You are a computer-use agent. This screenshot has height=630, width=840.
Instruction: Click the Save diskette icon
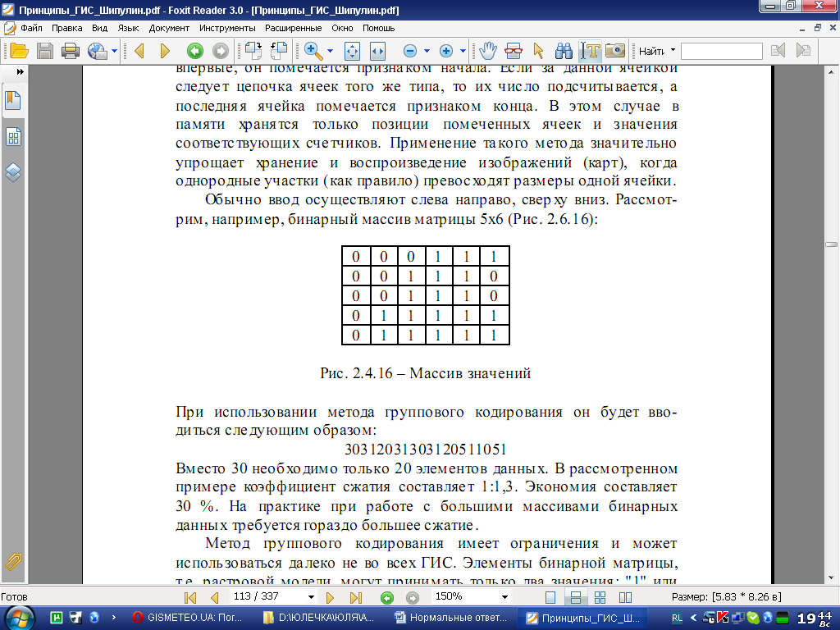(45, 51)
